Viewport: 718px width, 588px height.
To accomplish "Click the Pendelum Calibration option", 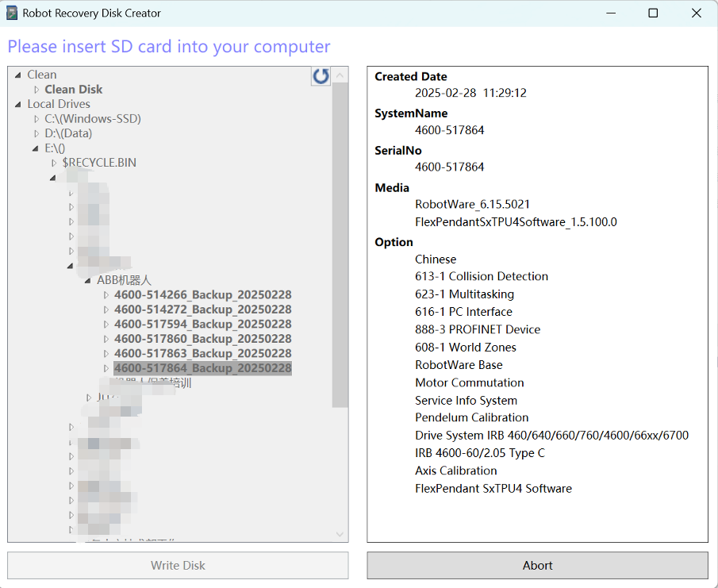I will pyautogui.click(x=471, y=417).
